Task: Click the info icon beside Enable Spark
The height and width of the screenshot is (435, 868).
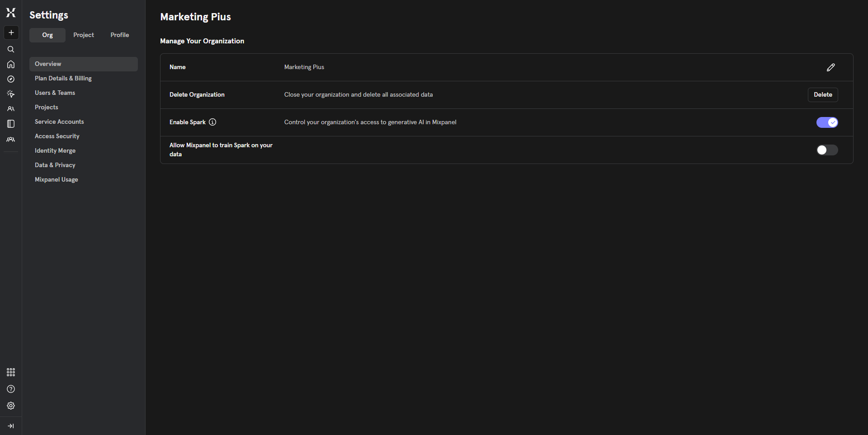Action: click(212, 122)
